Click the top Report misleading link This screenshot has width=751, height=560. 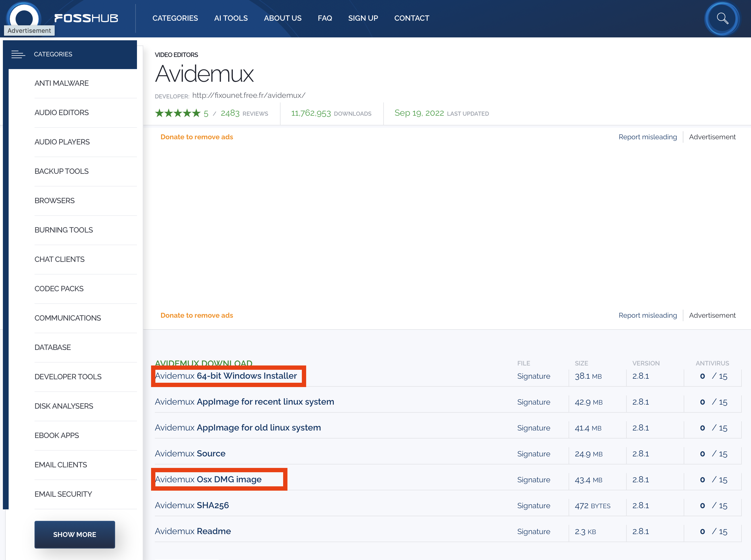[x=647, y=137]
